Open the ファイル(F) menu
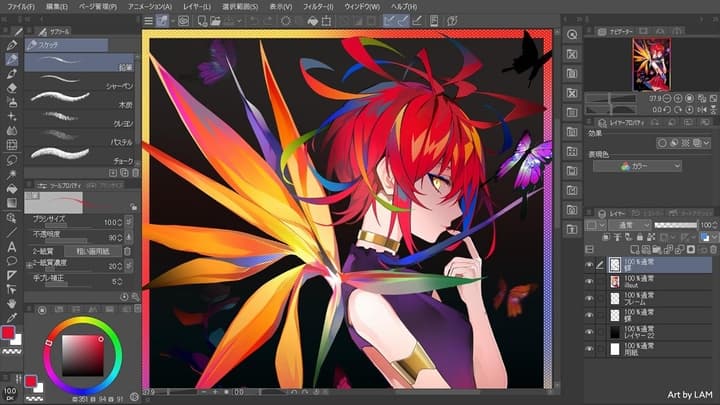 point(21,6)
